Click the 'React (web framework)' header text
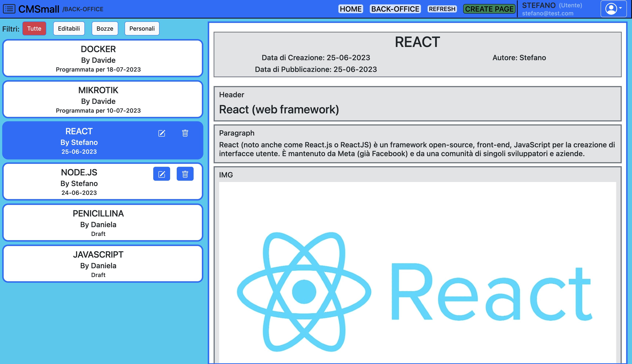 [x=279, y=110]
